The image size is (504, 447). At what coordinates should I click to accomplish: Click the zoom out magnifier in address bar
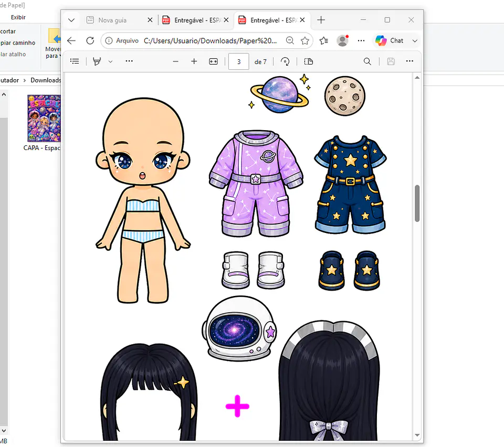tap(290, 40)
